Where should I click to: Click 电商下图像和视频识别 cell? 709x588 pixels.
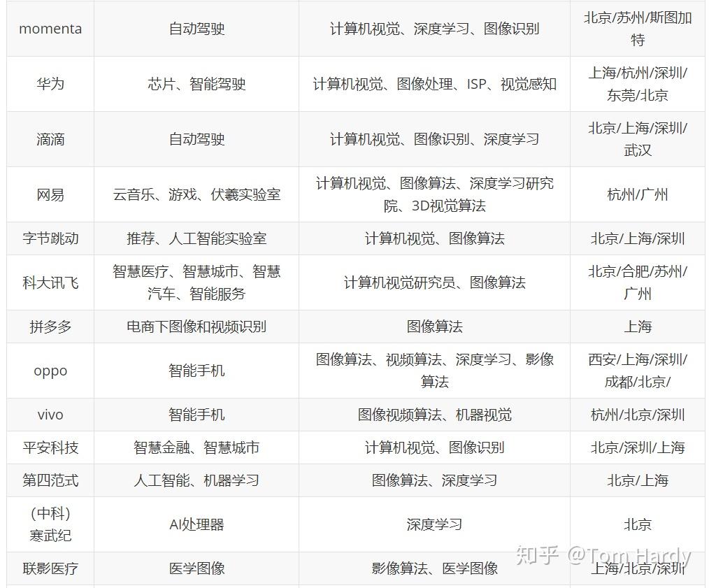click(x=196, y=327)
